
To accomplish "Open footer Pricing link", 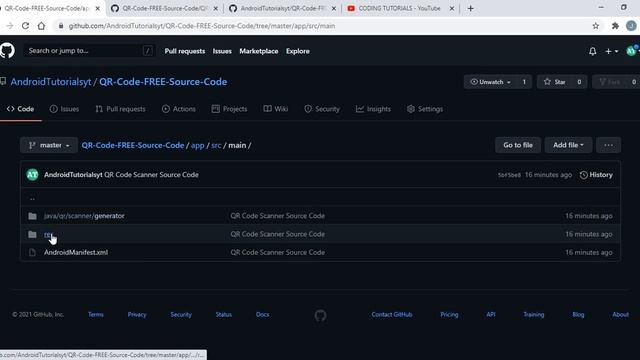I will [x=449, y=315].
